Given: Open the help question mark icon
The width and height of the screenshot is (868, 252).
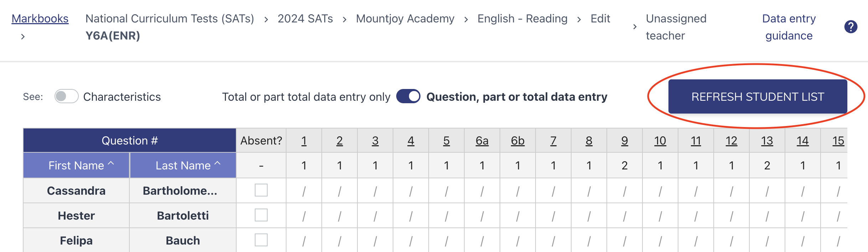Looking at the screenshot, I should click(851, 27).
